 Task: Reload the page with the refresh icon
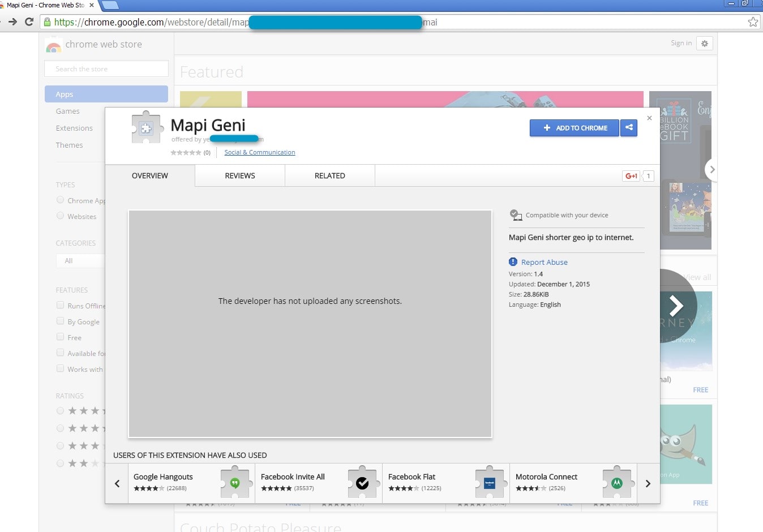click(x=29, y=22)
